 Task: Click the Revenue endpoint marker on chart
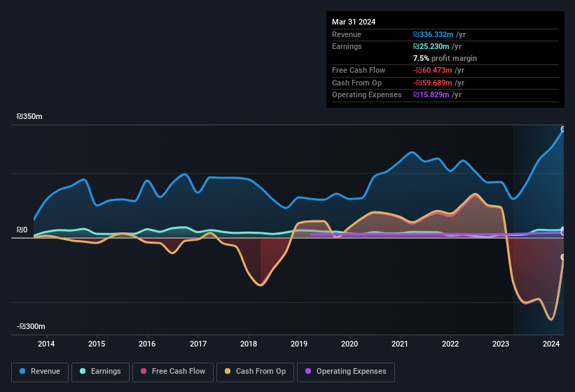tap(563, 129)
